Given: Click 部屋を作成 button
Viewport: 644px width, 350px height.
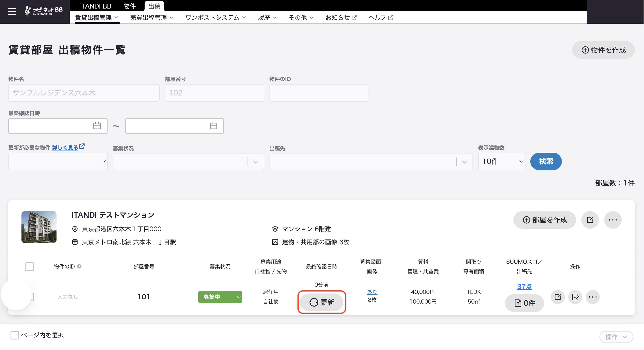Looking at the screenshot, I should click(x=545, y=220).
